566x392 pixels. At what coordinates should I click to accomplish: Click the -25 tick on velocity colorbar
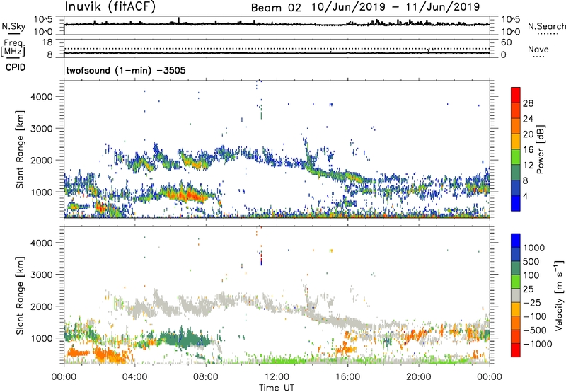533,302
